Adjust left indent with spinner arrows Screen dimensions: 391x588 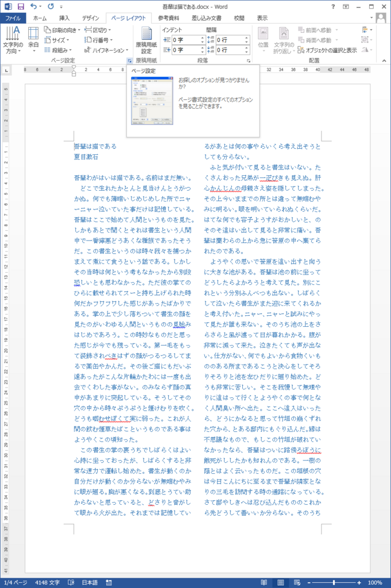click(203, 40)
